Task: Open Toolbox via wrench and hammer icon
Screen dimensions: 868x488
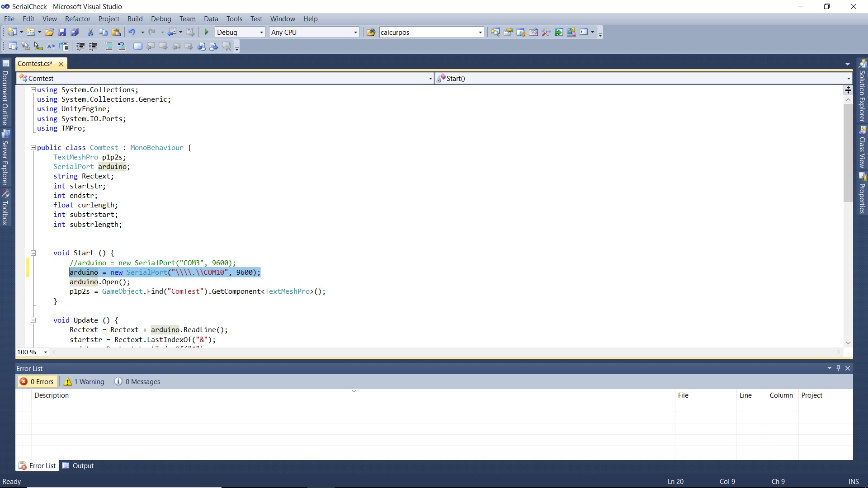Action: click(x=546, y=32)
